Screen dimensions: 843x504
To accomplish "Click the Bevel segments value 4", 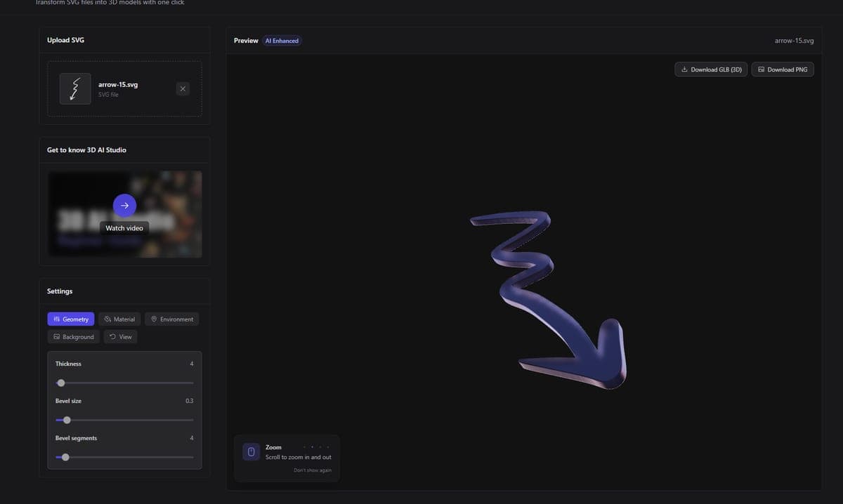I will (x=192, y=438).
